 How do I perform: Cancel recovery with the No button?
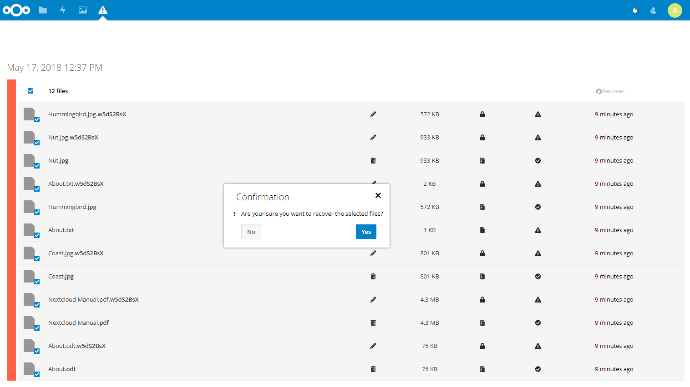(251, 232)
